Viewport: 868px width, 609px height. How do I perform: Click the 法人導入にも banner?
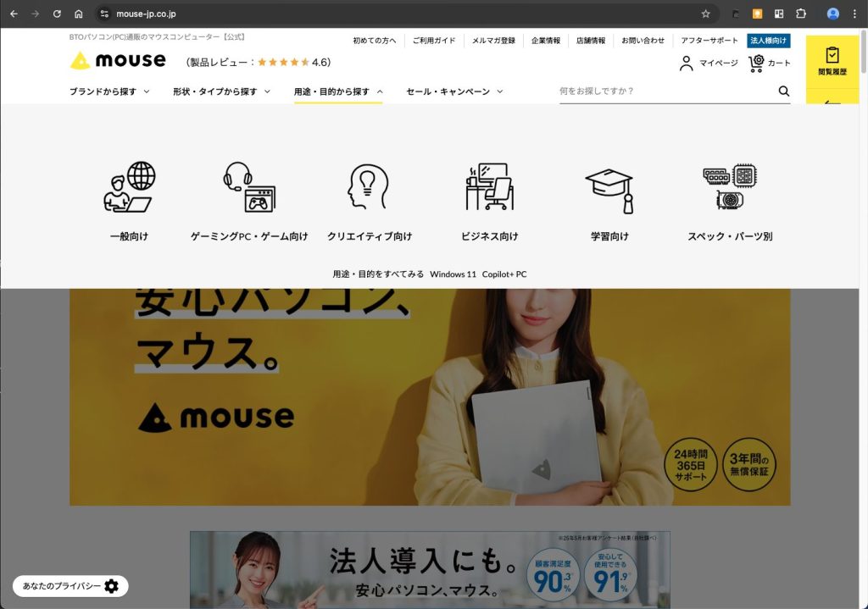[x=430, y=570]
